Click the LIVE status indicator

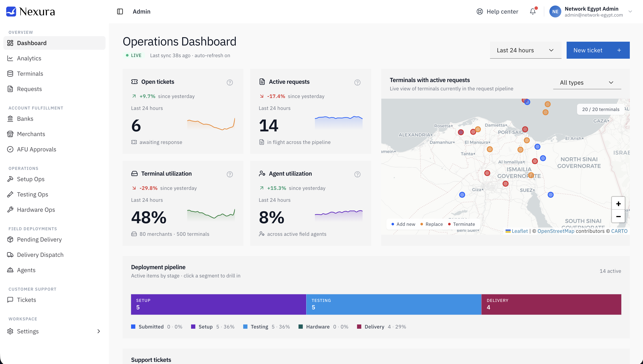point(134,55)
